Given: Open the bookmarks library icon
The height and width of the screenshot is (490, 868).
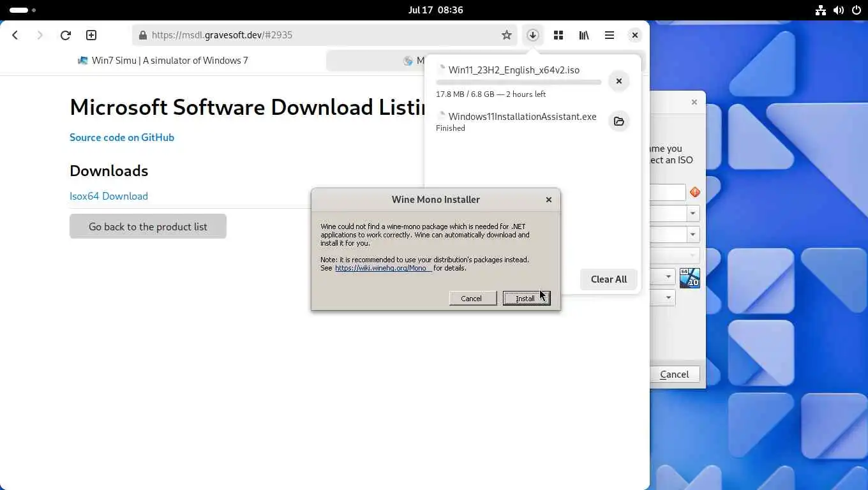Looking at the screenshot, I should (584, 35).
